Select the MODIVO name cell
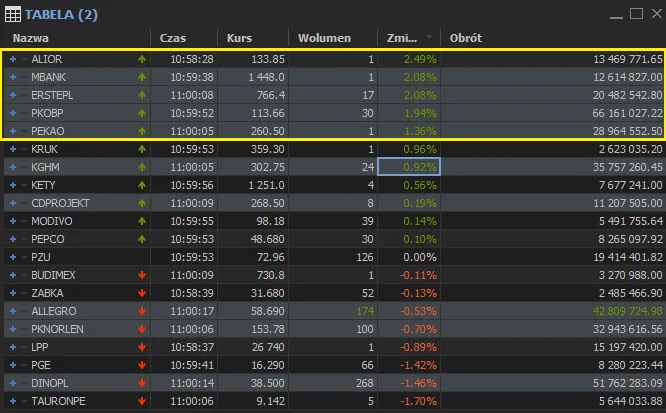This screenshot has height=413, width=666. (x=51, y=221)
